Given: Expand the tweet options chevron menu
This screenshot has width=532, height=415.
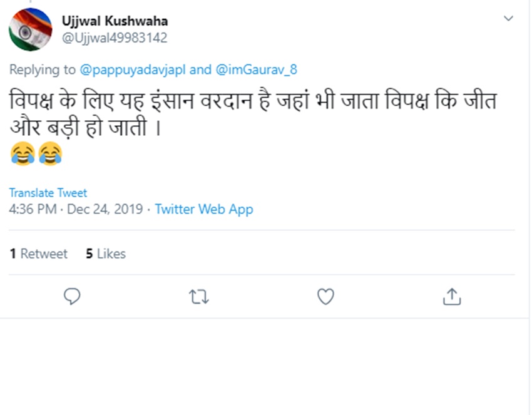Looking at the screenshot, I should pos(508,19).
